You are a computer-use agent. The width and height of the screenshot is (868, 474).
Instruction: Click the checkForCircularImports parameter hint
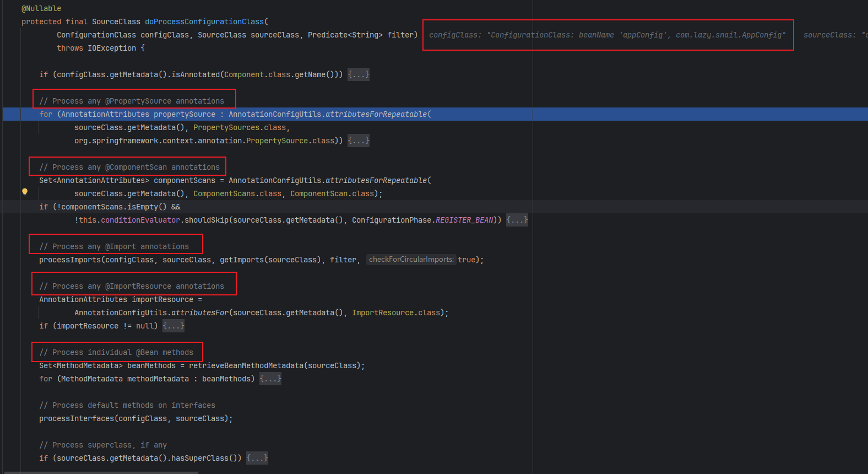click(x=411, y=260)
